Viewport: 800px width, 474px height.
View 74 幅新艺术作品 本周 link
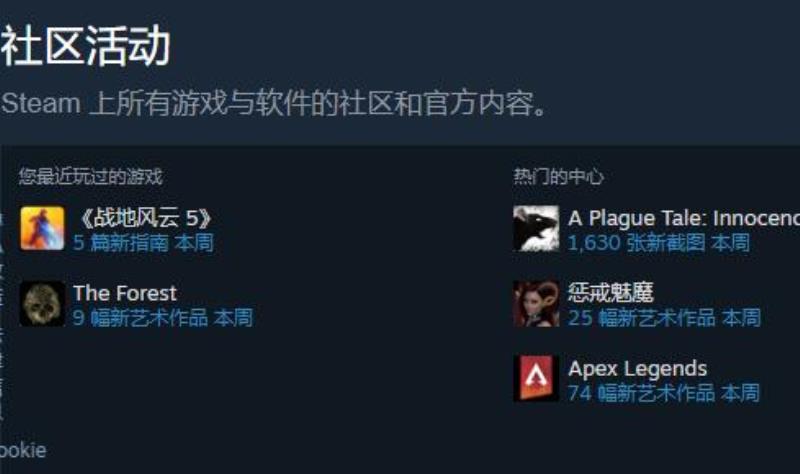[664, 393]
